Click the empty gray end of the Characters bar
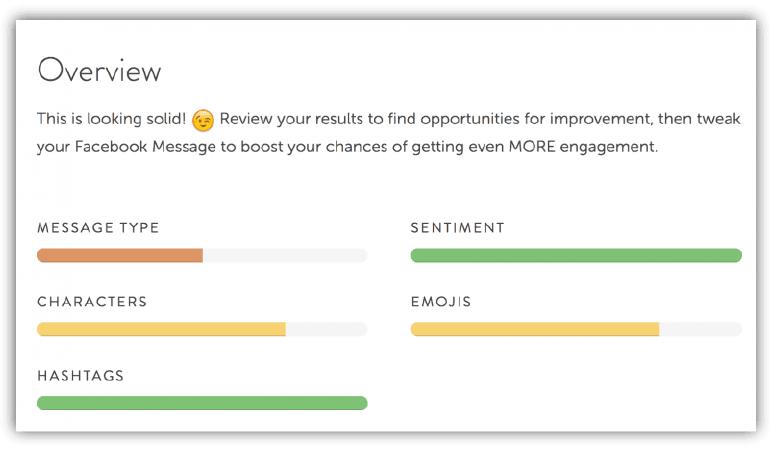The width and height of the screenshot is (770, 461). coord(326,330)
